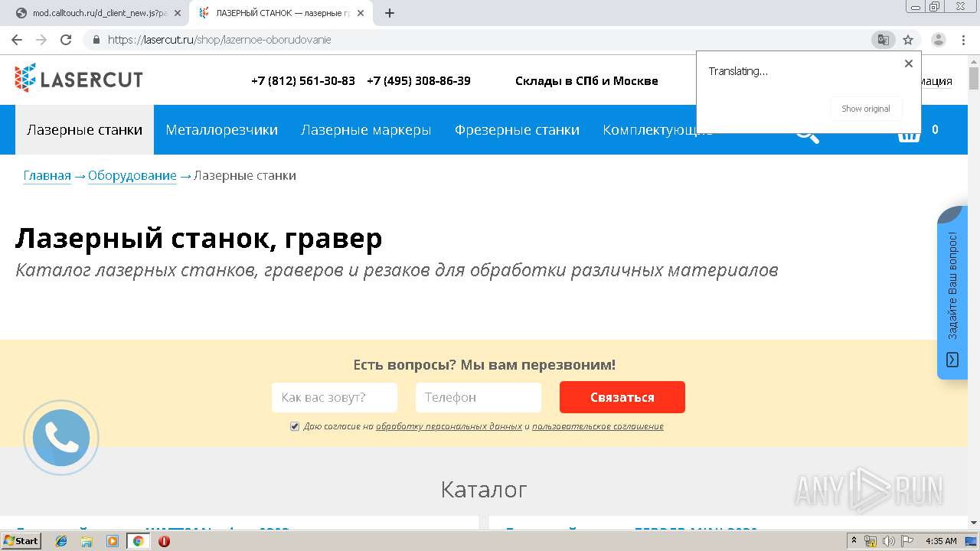Click the Lasercut logo
Screen dimensions: 980x551
pos(78,78)
